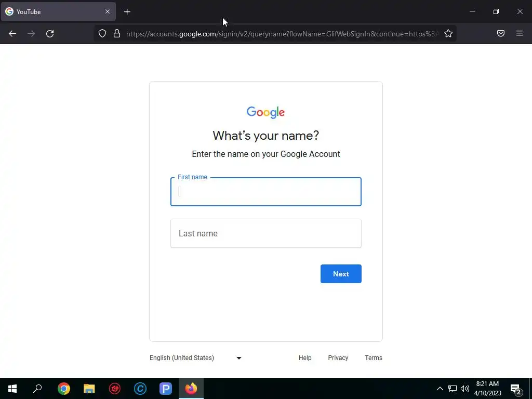Click the Next button
The image size is (532, 399).
341,274
